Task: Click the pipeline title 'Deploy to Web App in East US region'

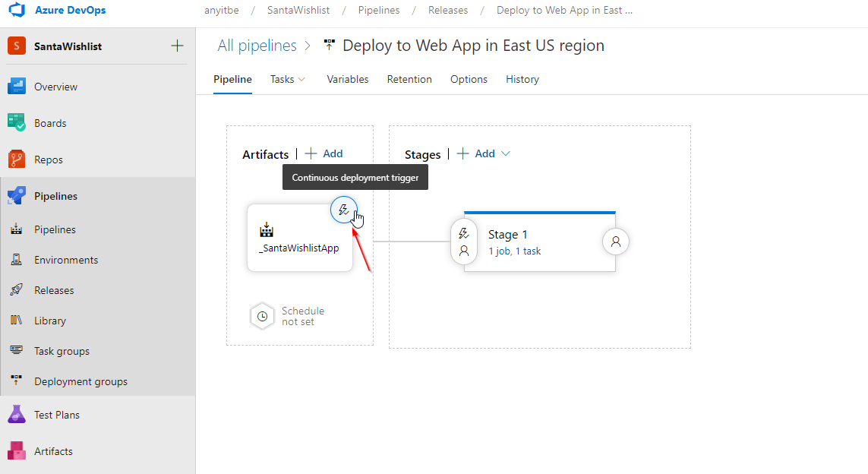Action: tap(473, 46)
